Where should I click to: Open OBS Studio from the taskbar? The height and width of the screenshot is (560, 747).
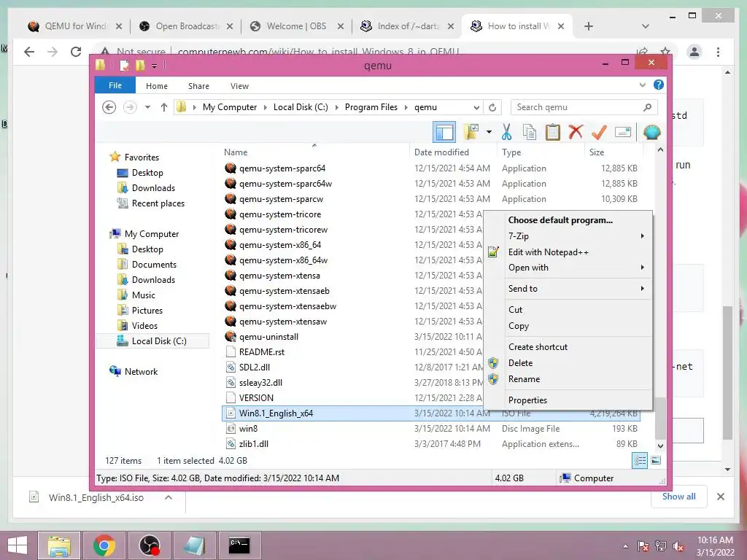pos(149,545)
